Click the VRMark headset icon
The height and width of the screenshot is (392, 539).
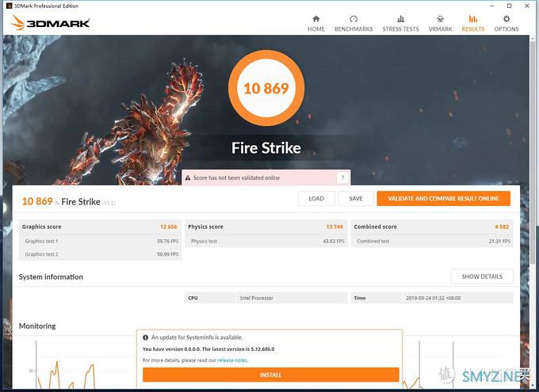pyautogui.click(x=440, y=18)
